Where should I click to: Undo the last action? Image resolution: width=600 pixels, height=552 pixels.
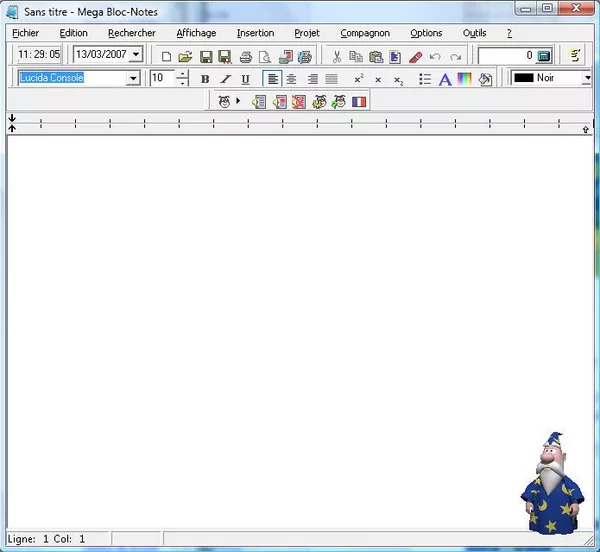pyautogui.click(x=435, y=57)
